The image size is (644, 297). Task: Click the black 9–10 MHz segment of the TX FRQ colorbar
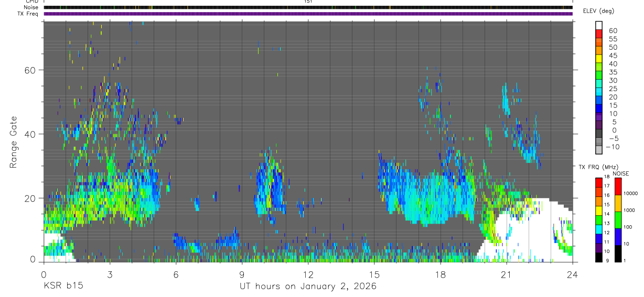[599, 257]
